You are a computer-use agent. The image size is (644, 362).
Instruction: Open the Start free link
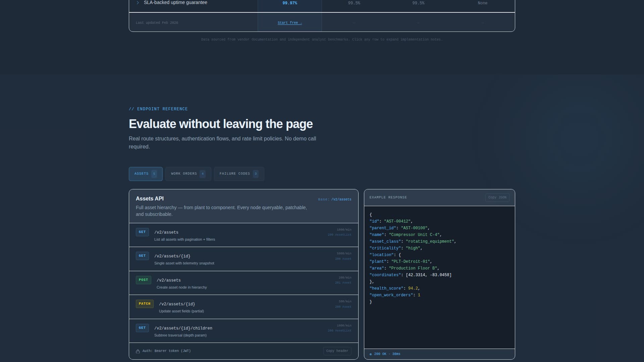pyautogui.click(x=290, y=23)
